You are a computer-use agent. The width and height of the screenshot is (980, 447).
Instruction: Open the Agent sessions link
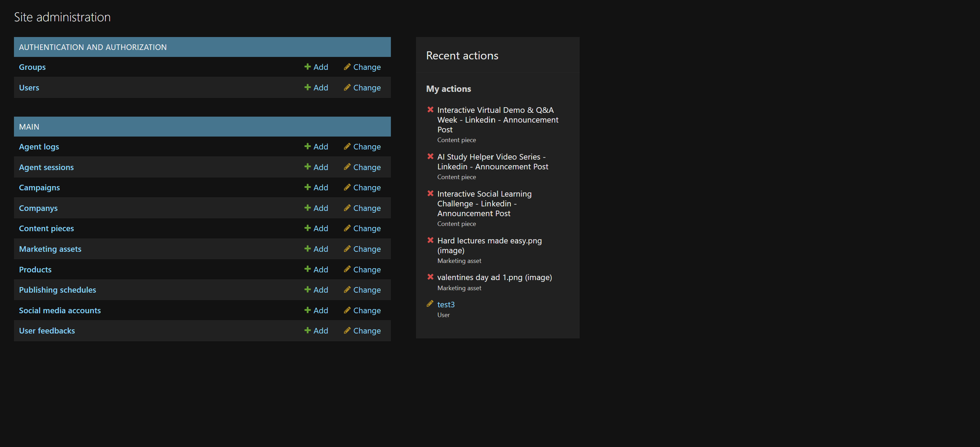pos(46,167)
